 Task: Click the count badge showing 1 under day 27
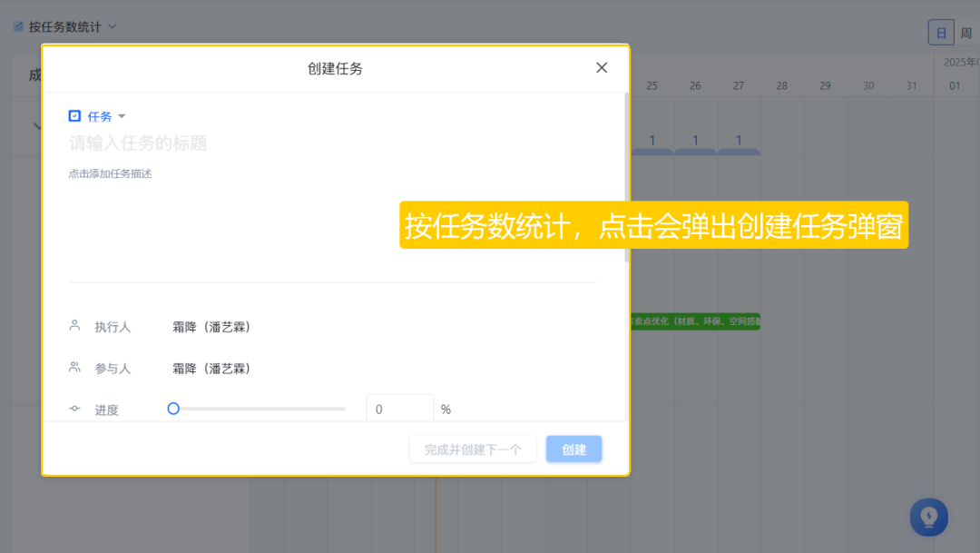click(739, 140)
